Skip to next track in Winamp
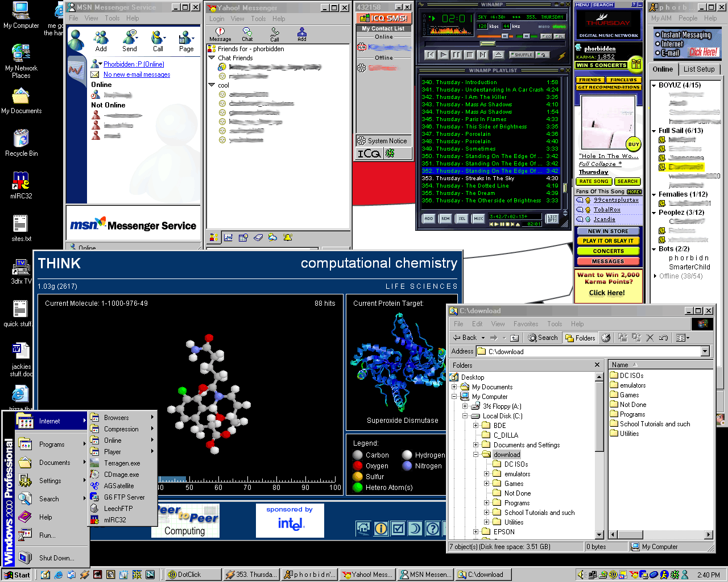The width and height of the screenshot is (728, 582). pyautogui.click(x=482, y=55)
